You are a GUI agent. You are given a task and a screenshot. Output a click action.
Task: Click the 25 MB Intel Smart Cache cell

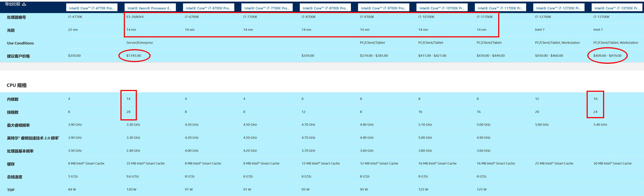click(x=554, y=163)
